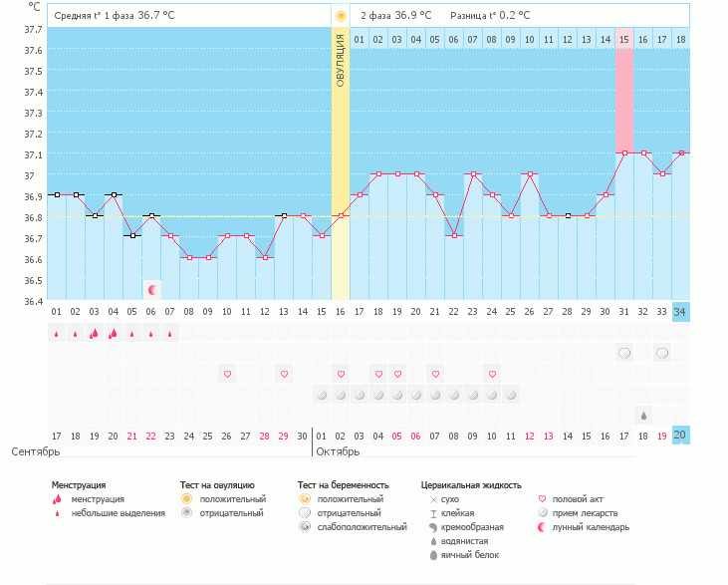Screen dimensions: 728x585
Task: Click the temperature point on cycle day 31
Action: 624,153
